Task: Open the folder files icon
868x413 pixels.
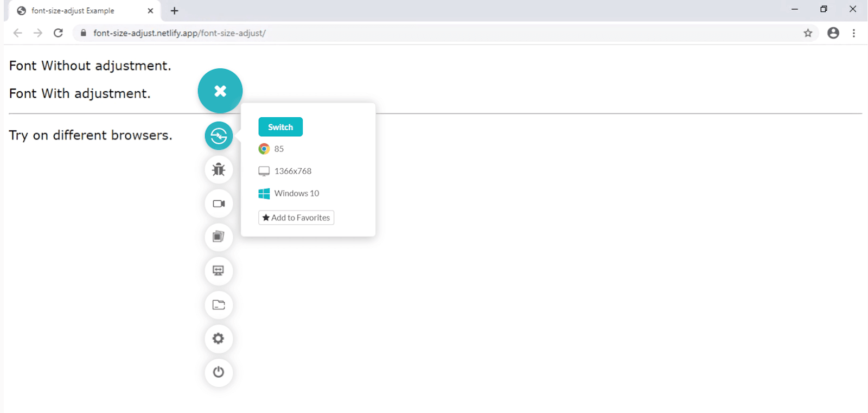Action: [x=219, y=305]
